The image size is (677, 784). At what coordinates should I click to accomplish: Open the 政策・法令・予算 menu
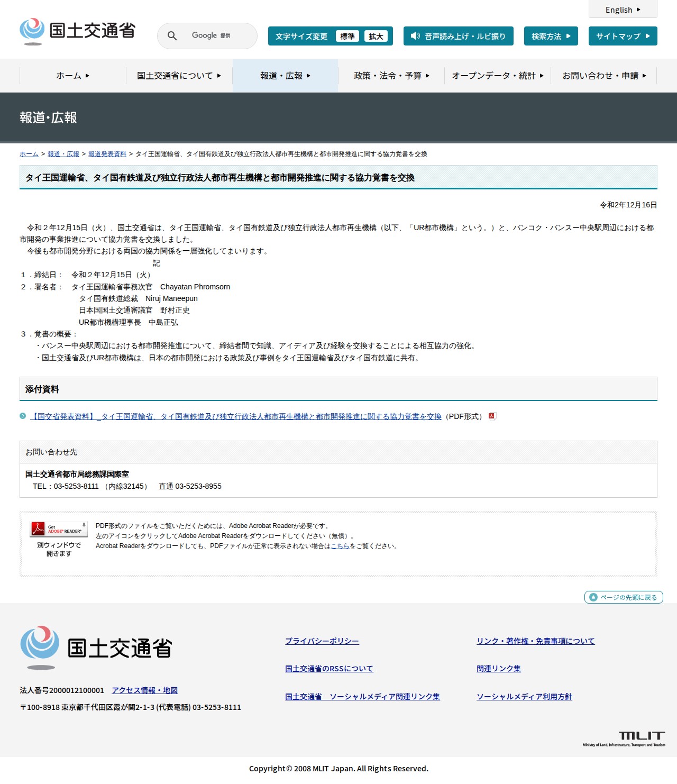(x=391, y=76)
